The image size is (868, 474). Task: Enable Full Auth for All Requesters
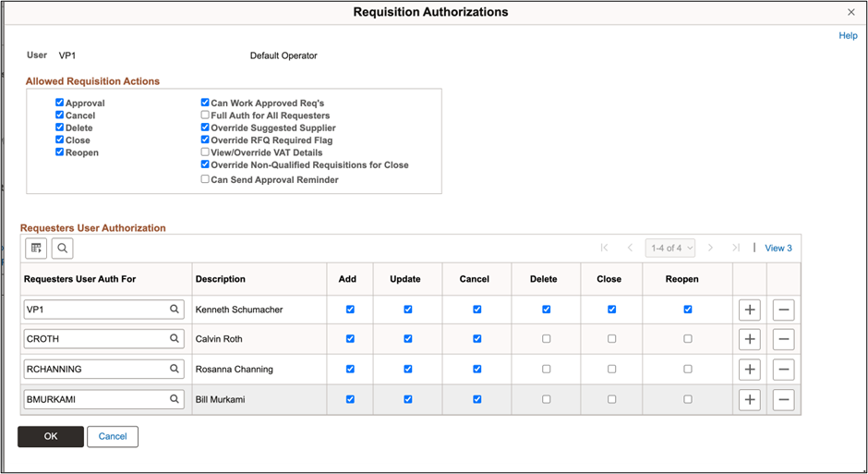(x=205, y=115)
